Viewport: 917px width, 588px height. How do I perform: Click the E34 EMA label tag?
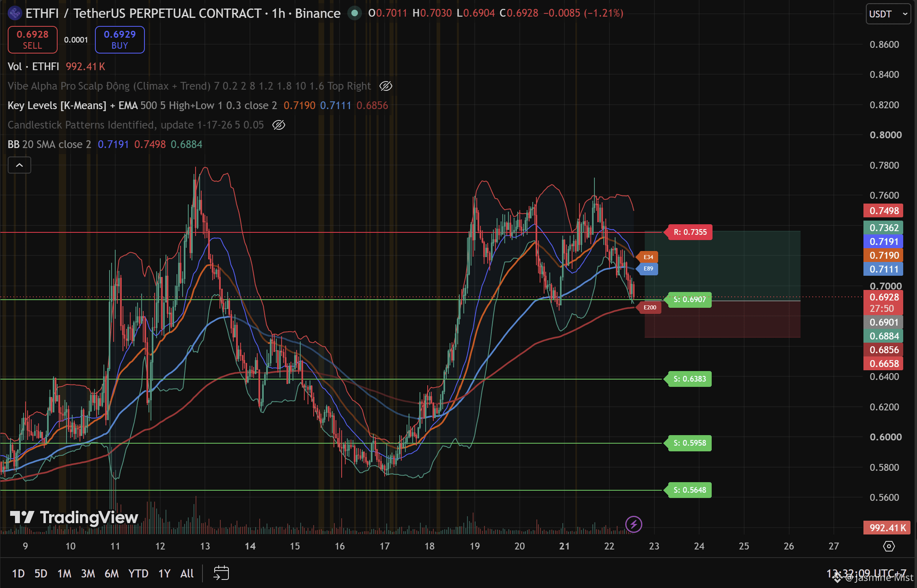click(x=648, y=257)
